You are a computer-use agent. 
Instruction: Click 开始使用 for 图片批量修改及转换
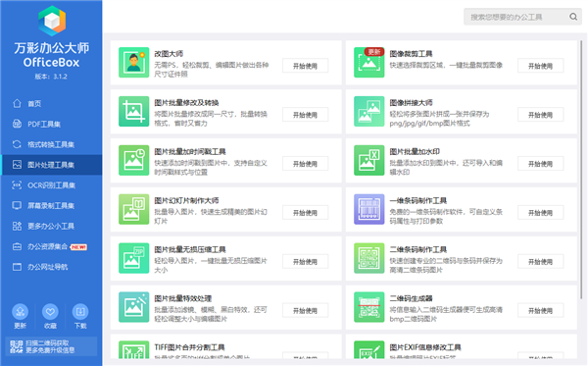(x=305, y=115)
